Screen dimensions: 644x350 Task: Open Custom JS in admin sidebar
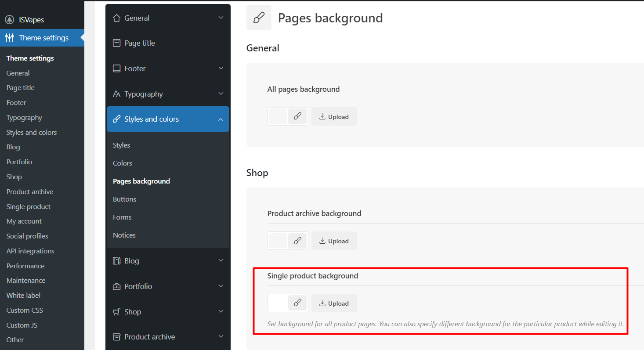tap(22, 325)
